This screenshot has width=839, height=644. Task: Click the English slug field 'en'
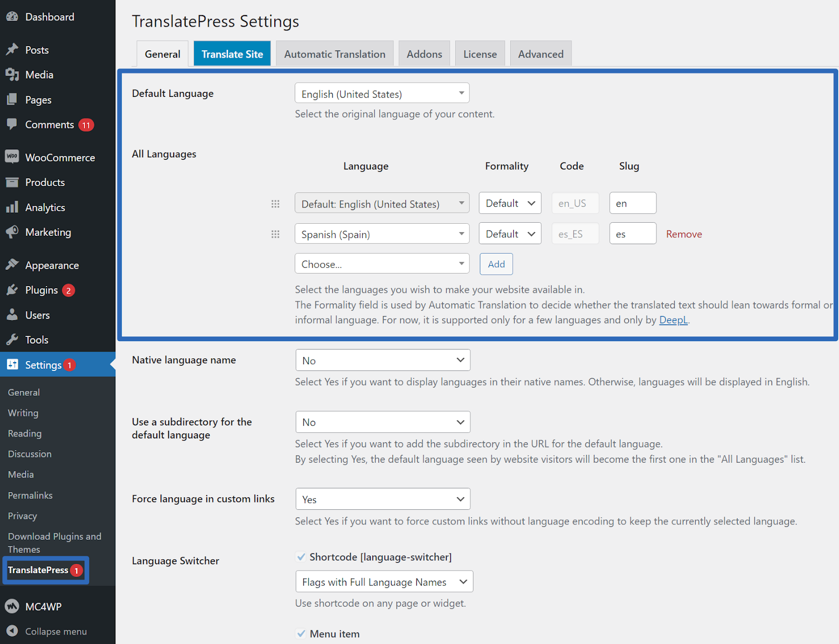(x=632, y=203)
